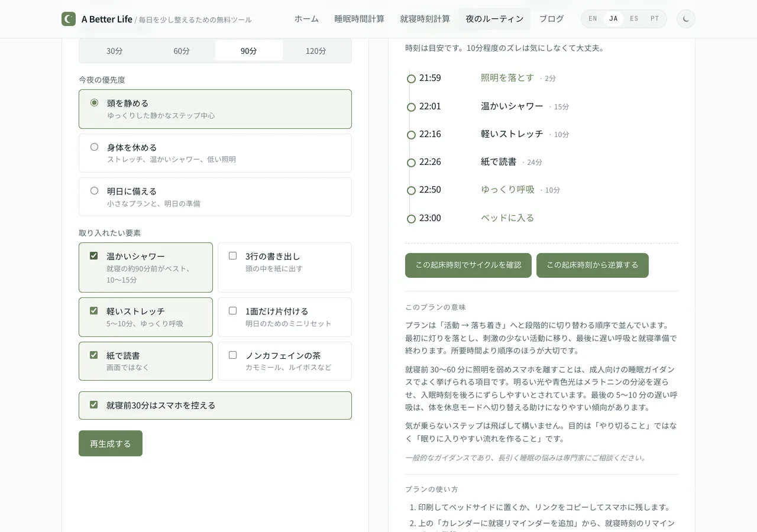Click the 紙で読書 schedule step text
Image resolution: width=757 pixels, height=532 pixels.
tap(499, 161)
